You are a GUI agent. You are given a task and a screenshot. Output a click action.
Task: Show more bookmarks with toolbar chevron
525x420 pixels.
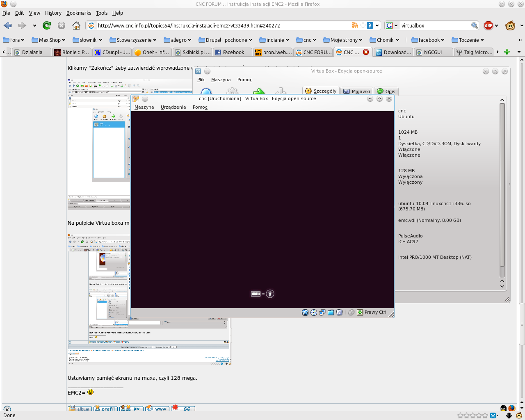point(520,40)
